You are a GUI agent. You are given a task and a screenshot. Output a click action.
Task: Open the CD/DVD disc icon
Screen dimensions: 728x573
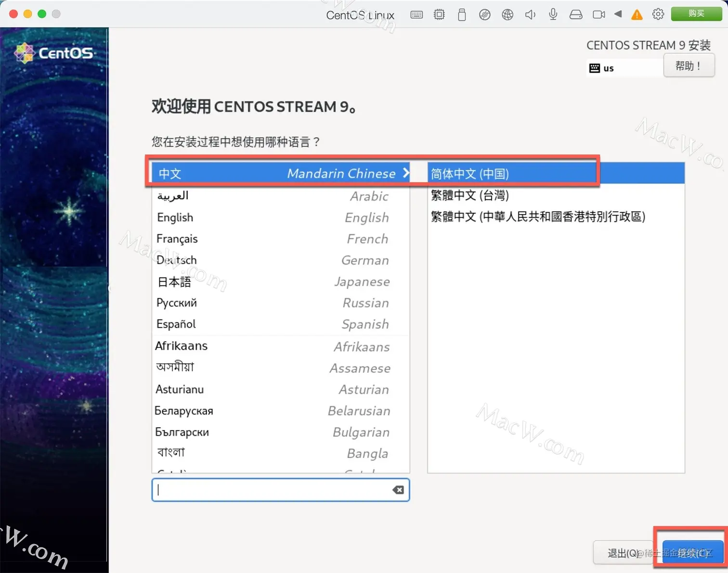pos(484,14)
